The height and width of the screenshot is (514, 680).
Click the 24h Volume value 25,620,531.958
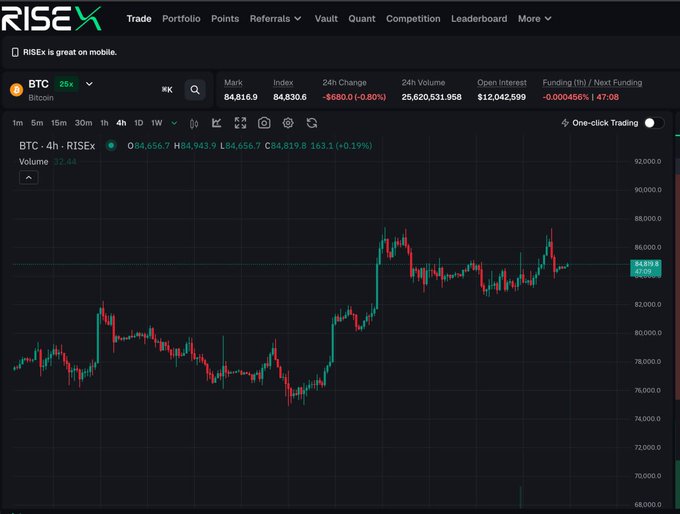pyautogui.click(x=432, y=97)
